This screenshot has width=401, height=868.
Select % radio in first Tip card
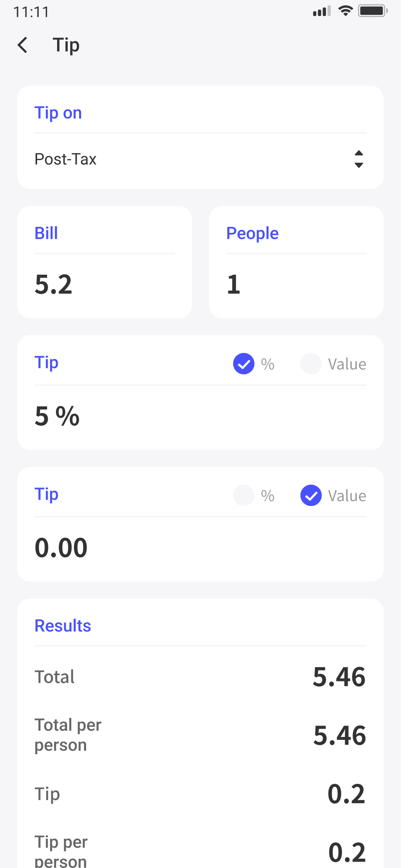[244, 364]
